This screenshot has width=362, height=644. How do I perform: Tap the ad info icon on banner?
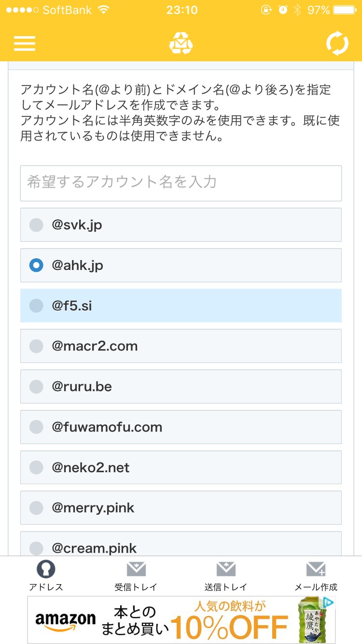click(x=328, y=602)
